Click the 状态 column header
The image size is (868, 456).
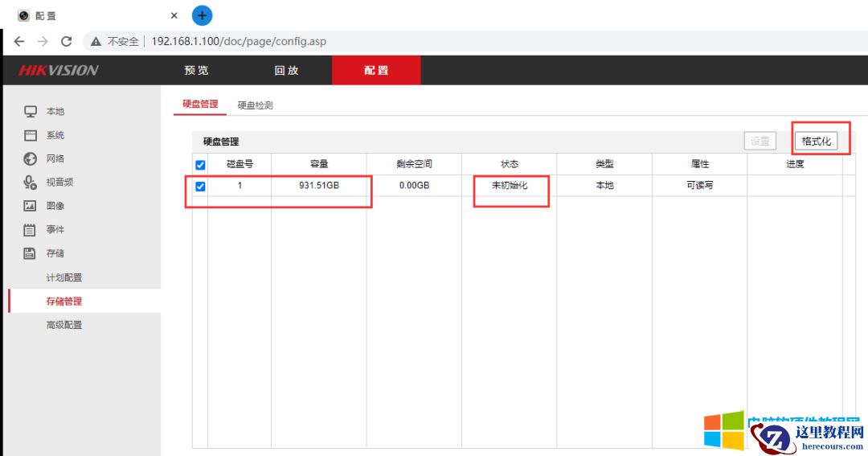(510, 164)
